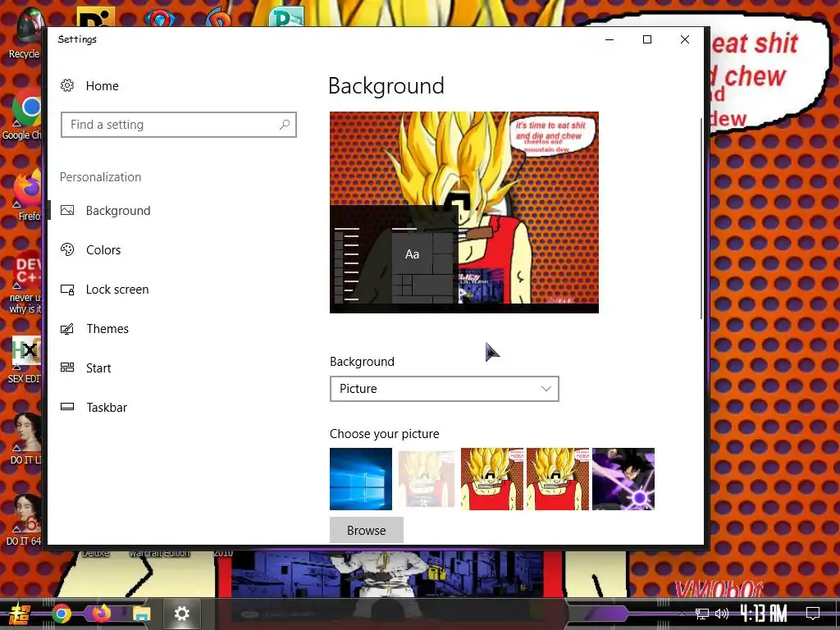Open the notification action center icon
Image resolution: width=840 pixels, height=630 pixels.
[x=813, y=614]
